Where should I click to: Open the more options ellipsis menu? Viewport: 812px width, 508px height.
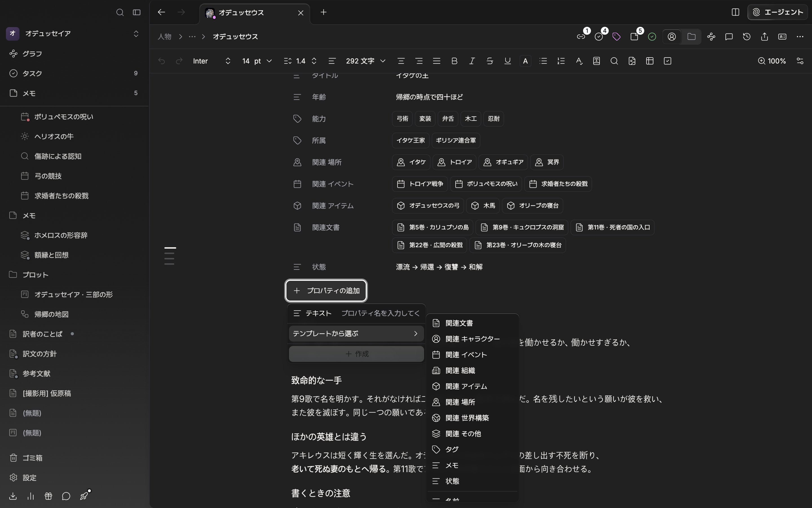point(800,37)
